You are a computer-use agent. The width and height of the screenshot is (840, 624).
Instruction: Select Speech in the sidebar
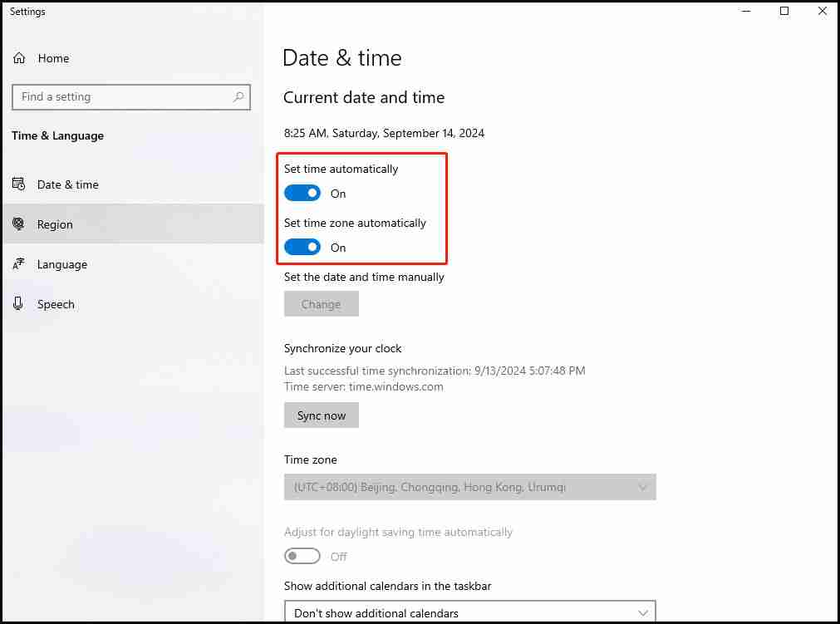[133, 304]
